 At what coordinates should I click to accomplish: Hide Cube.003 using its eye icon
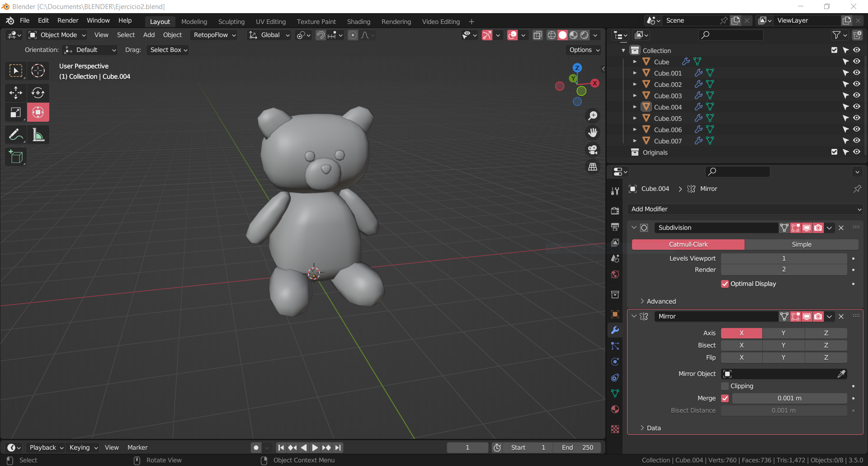[x=856, y=95]
